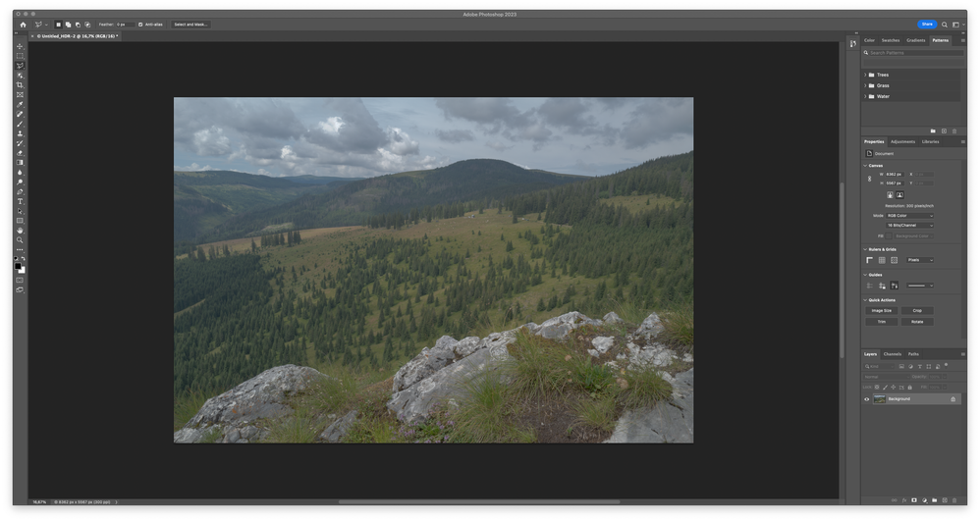Click the Image Size quick action
The image size is (980, 521).
point(882,310)
